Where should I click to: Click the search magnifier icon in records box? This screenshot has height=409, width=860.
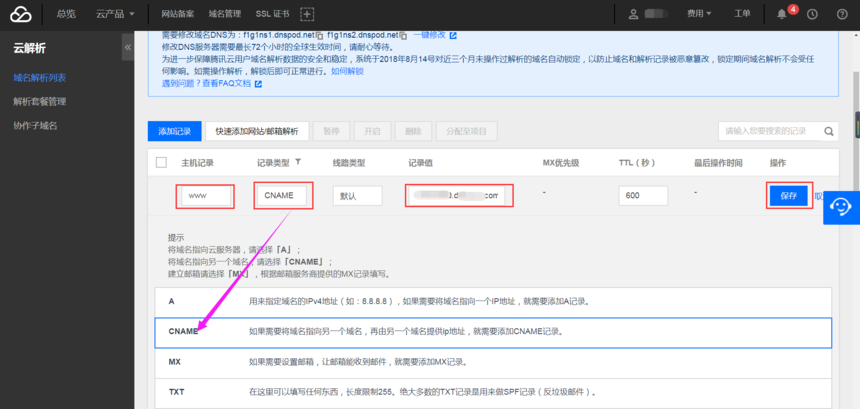pyautogui.click(x=827, y=131)
